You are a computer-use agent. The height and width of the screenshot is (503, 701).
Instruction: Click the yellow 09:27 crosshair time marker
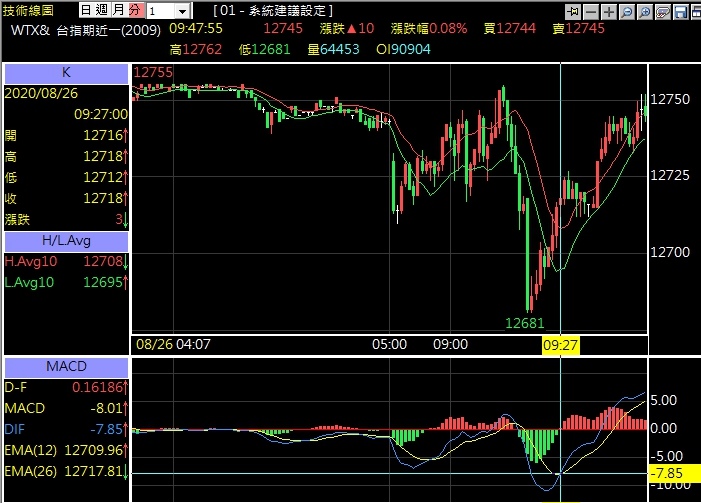[561, 346]
